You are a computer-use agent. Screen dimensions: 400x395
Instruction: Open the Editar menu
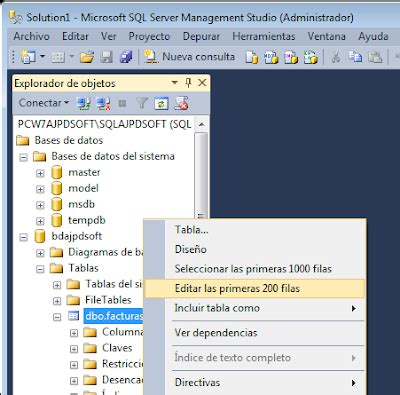click(75, 36)
